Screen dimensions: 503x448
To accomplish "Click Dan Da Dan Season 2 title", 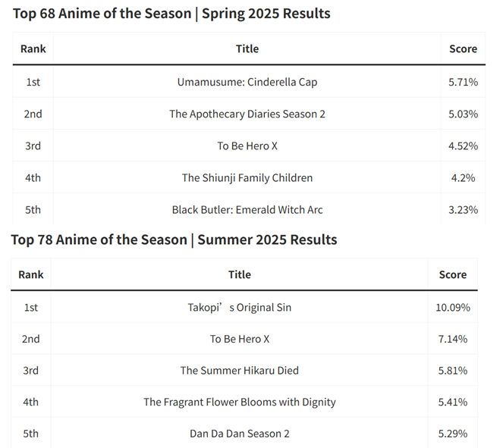I will (x=240, y=434).
